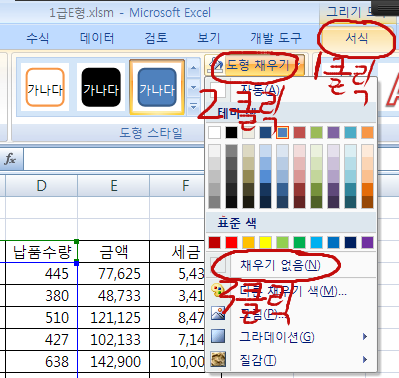Select cell containing 102,133
Screen dimensions: 399x378
pyautogui.click(x=114, y=340)
